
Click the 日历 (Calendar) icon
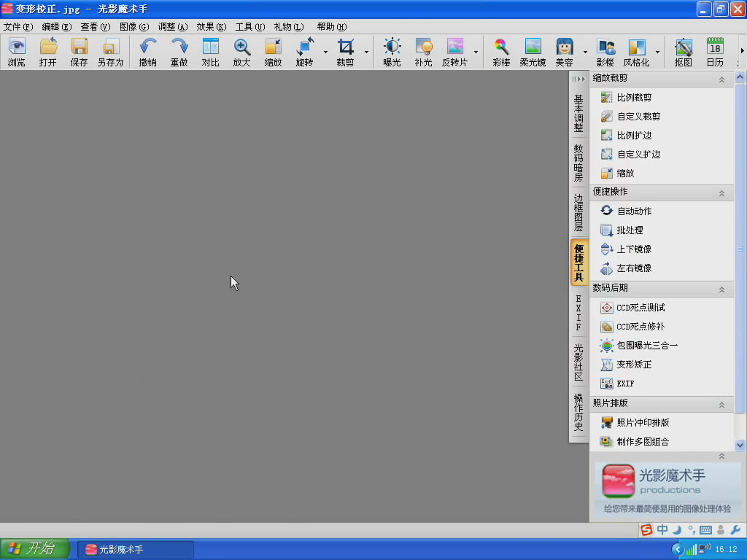[x=715, y=52]
